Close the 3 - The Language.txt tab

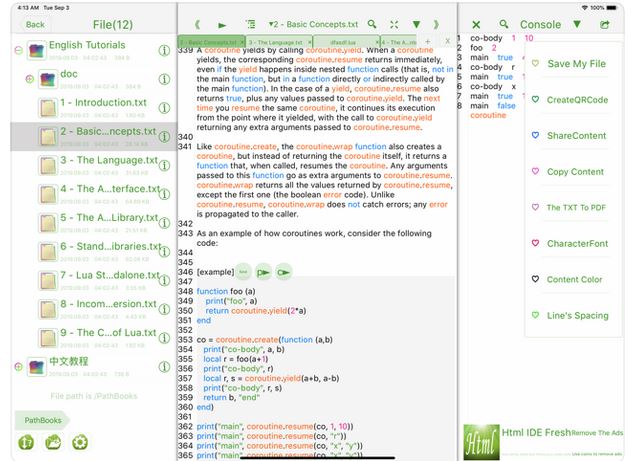click(310, 42)
